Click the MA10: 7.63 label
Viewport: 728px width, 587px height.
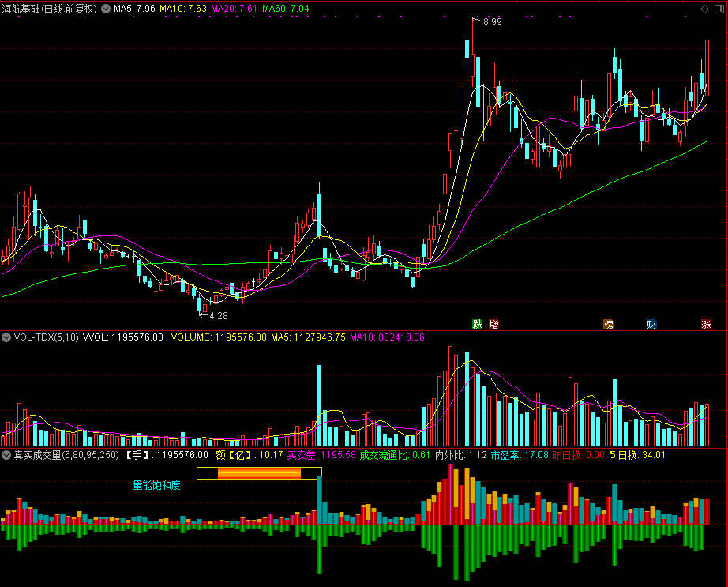(183, 9)
